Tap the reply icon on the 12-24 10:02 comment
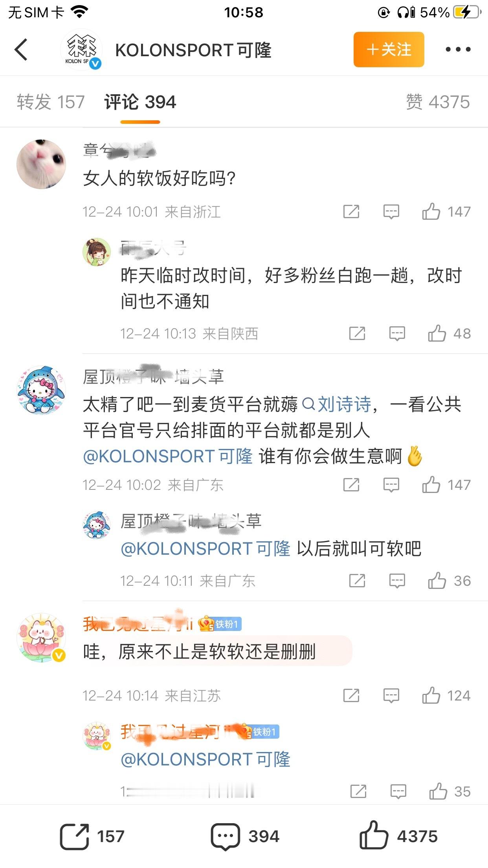 pos(391,485)
